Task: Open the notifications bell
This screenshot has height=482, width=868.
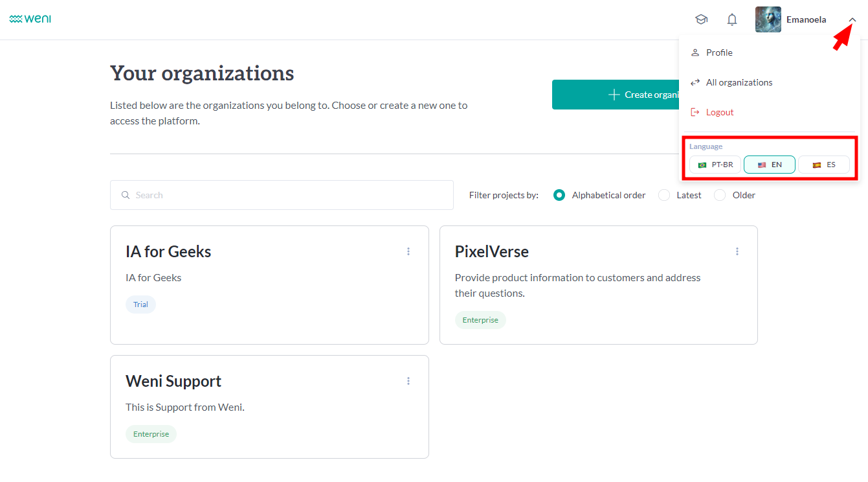Action: click(732, 19)
